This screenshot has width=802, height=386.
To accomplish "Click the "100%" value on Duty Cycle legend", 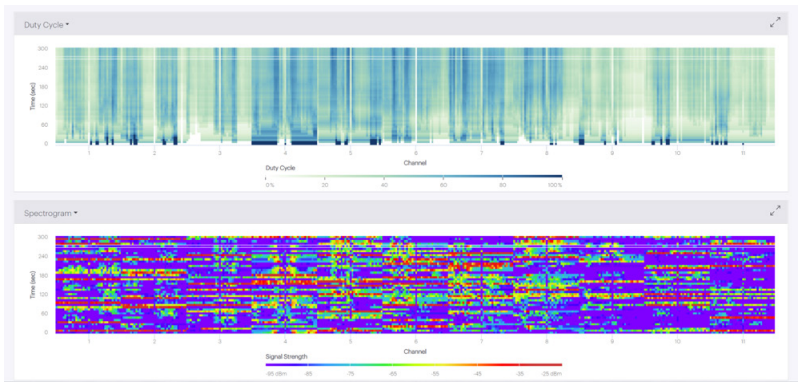I will click(x=555, y=185).
